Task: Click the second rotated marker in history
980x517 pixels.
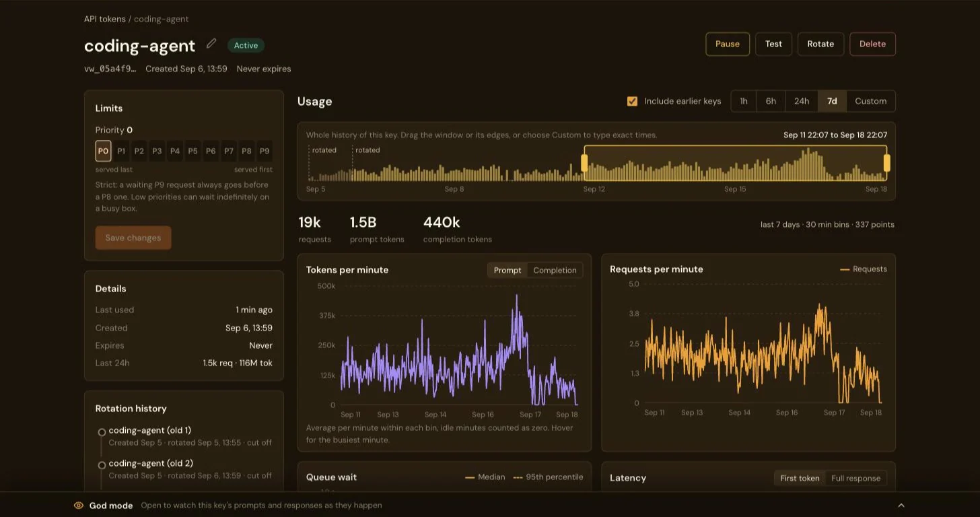Action: point(367,150)
